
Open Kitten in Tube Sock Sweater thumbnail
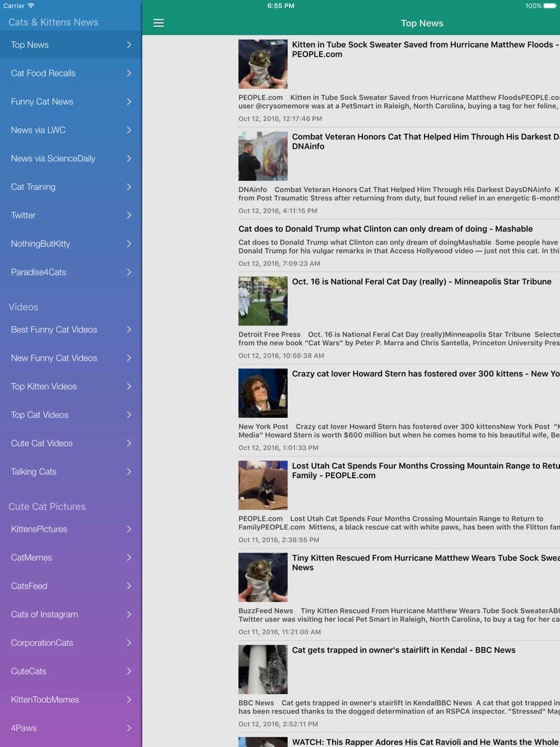[x=263, y=64]
